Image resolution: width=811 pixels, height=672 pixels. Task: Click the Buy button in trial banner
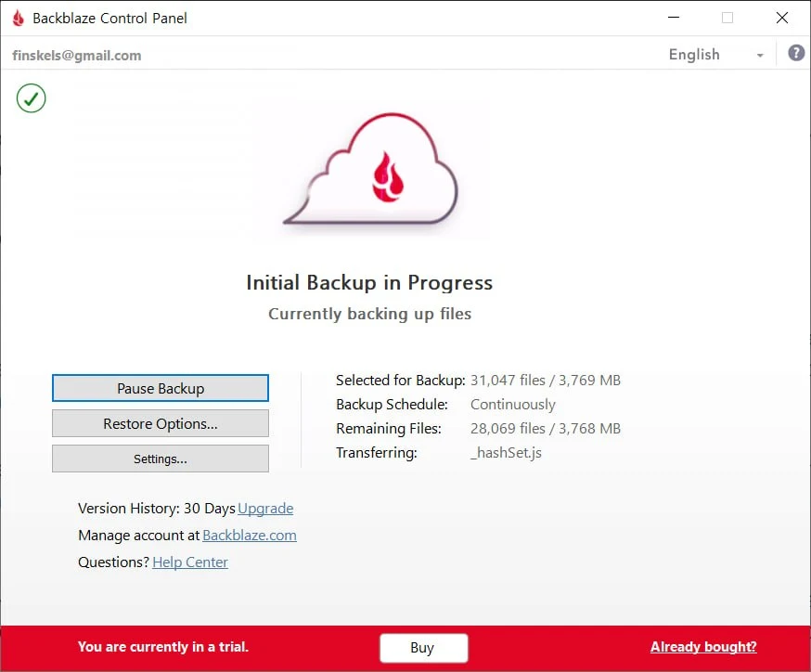[x=424, y=648]
